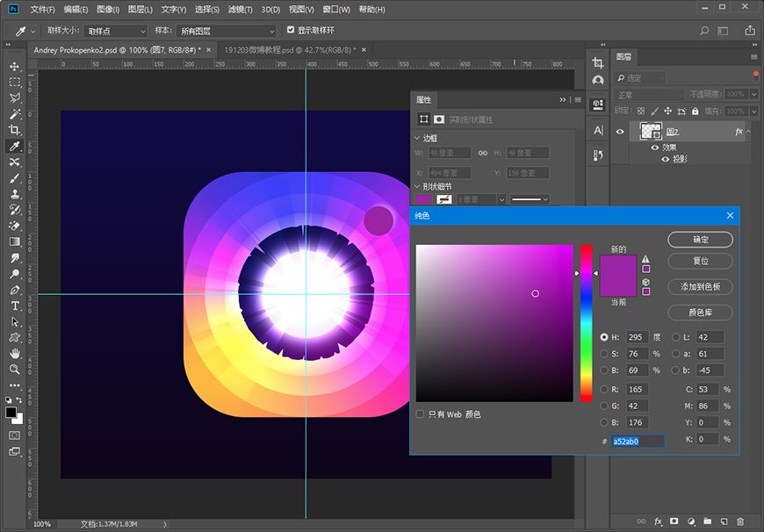Screen dimensions: 764x532
Task: Open the stroke line style dropdown
Action: tap(530, 199)
